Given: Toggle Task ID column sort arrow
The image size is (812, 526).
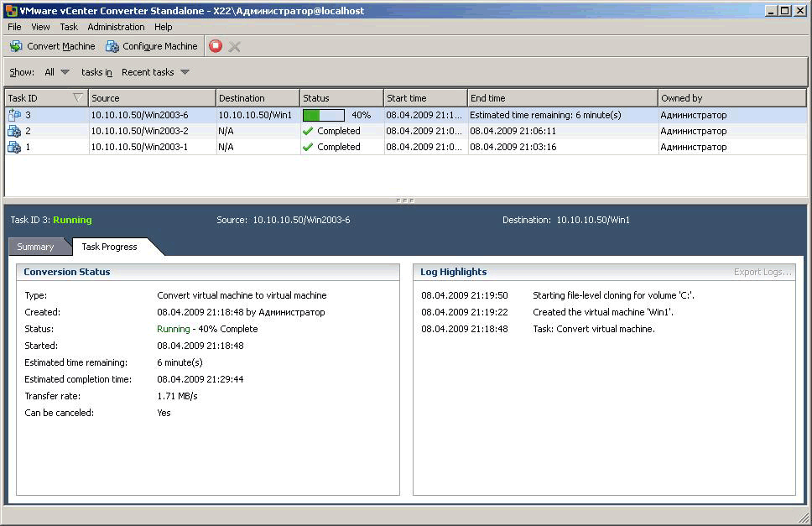Looking at the screenshot, I should (78, 97).
